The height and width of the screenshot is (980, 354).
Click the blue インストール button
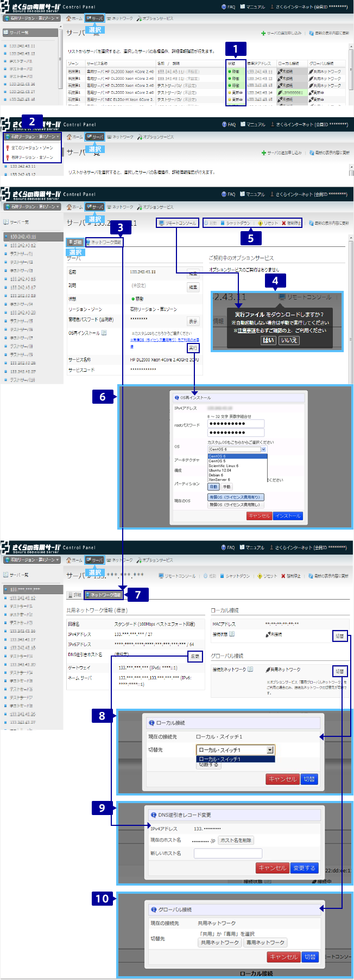[x=288, y=516]
